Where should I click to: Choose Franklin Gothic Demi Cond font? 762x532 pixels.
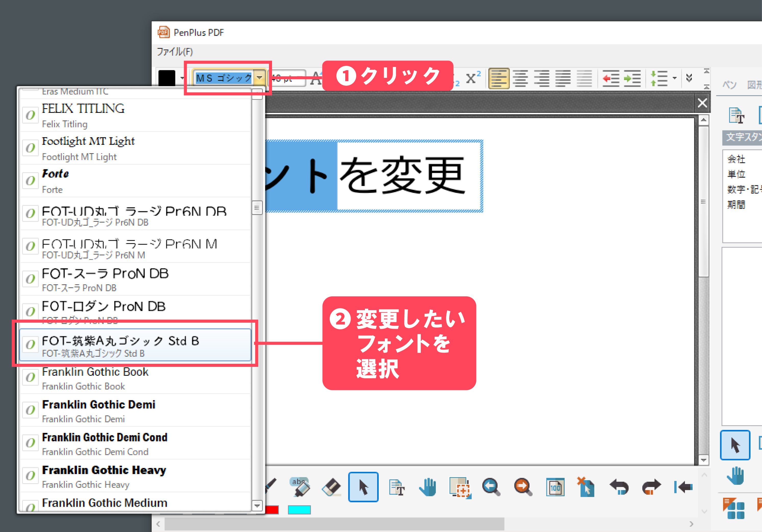click(136, 443)
